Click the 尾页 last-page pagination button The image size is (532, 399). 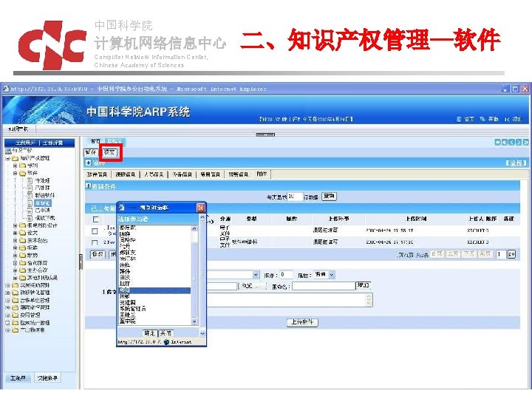(x=485, y=254)
